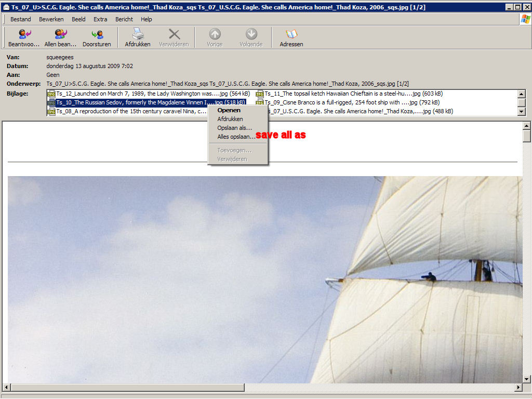This screenshot has width=532, height=399.
Task: Click the message pane scroll down arrow
Action: point(526,379)
